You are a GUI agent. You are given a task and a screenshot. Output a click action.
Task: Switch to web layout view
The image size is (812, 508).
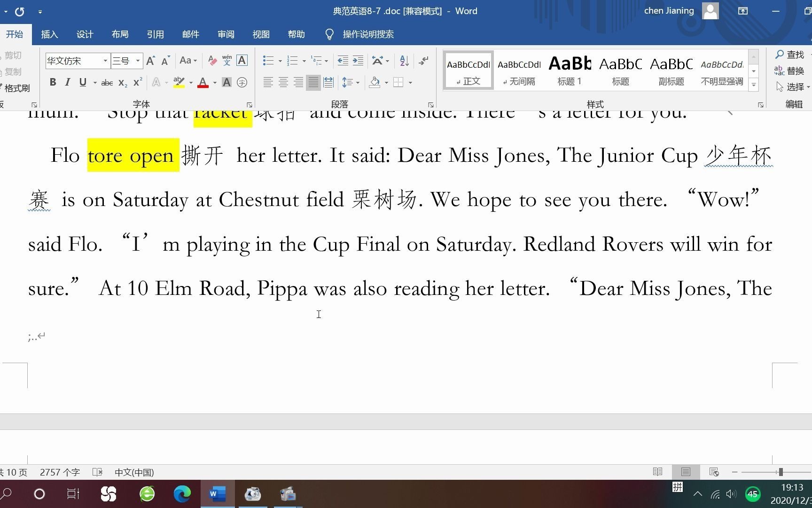click(714, 472)
